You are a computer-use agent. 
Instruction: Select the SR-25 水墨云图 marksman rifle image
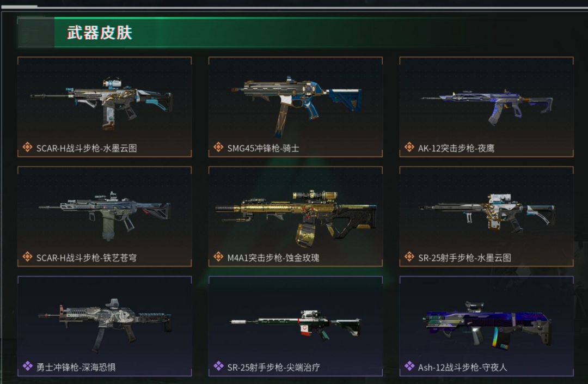coord(487,212)
